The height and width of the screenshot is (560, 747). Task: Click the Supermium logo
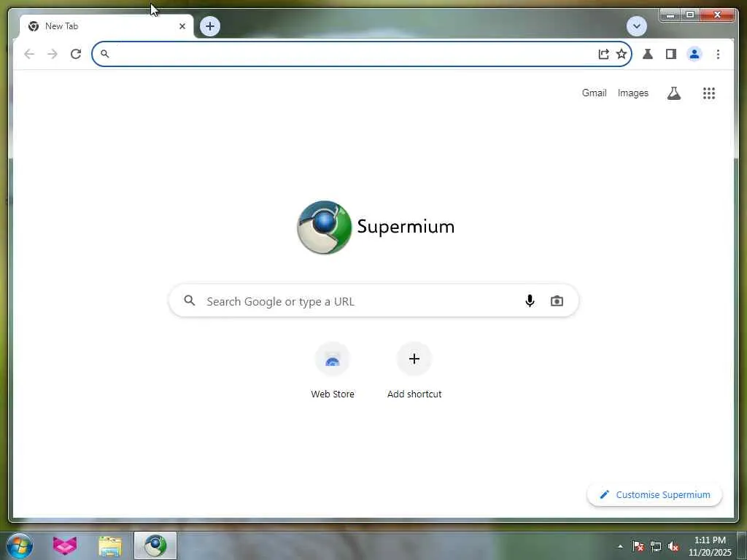376,227
